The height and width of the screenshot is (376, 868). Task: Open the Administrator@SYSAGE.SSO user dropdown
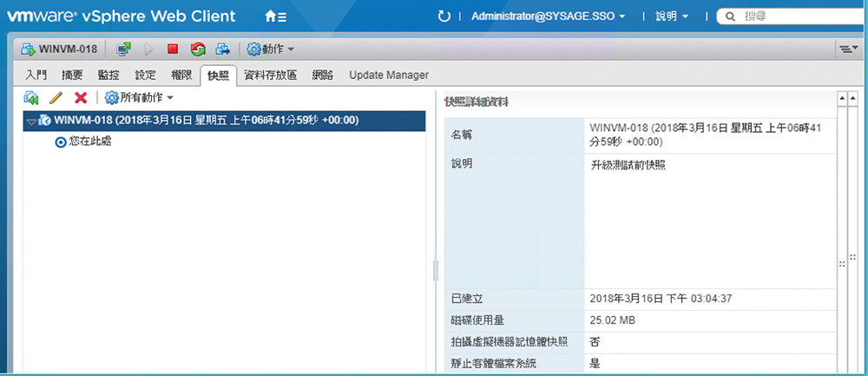(x=549, y=16)
